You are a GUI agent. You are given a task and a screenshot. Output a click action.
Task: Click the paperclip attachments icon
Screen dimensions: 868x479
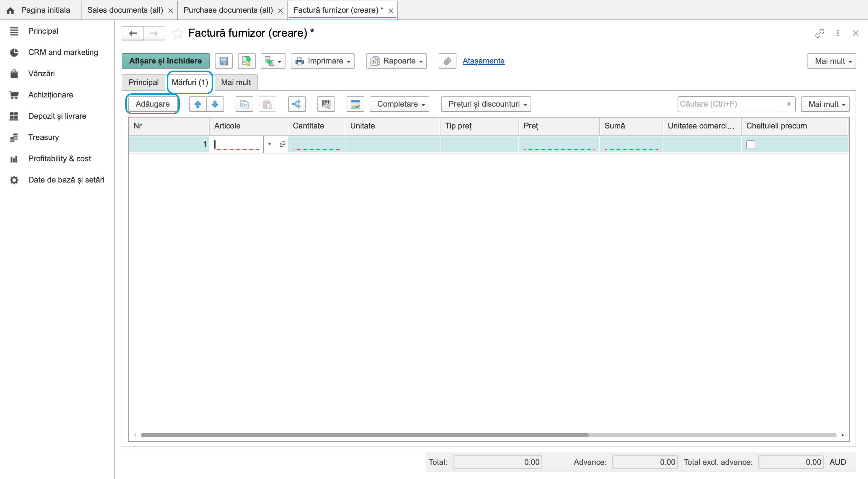pos(447,61)
